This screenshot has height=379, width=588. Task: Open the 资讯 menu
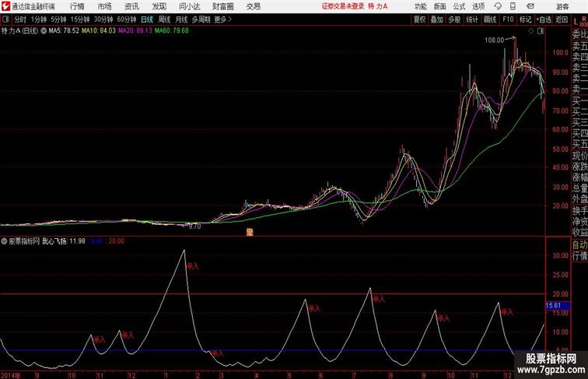click(131, 6)
